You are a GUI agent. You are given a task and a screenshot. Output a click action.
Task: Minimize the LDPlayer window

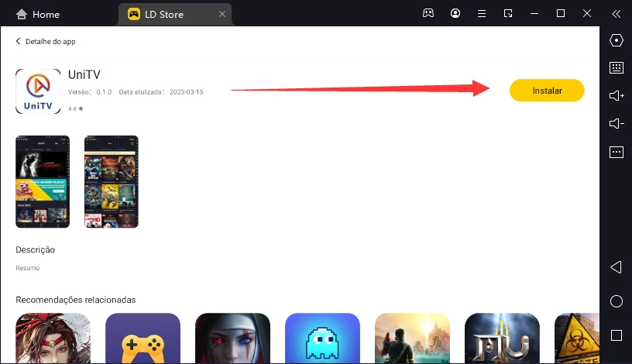coord(534,14)
